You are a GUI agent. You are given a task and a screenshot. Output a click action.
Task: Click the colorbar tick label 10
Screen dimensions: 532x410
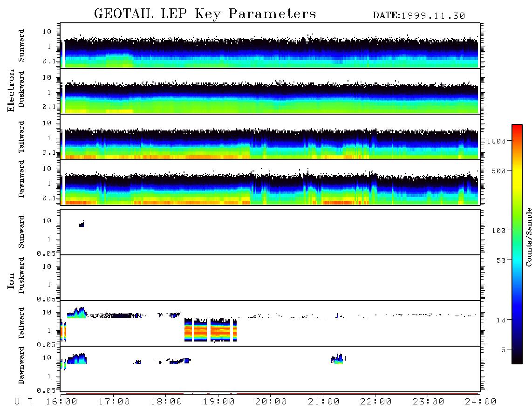point(501,320)
